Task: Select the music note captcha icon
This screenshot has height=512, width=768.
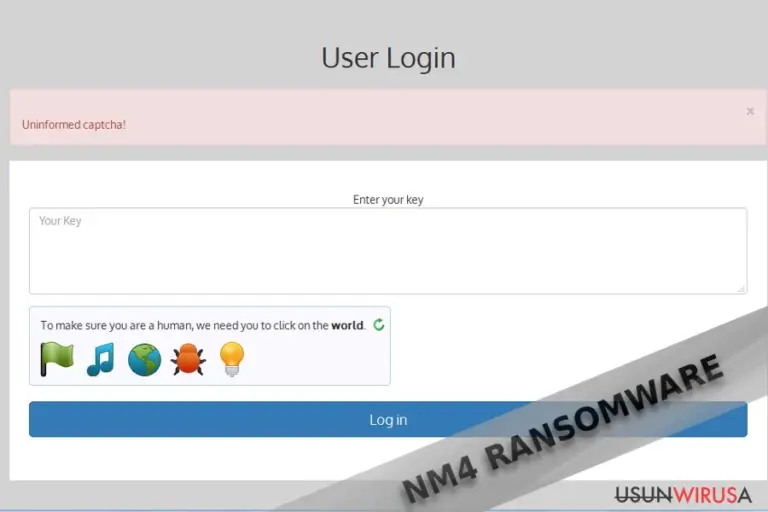Action: pos(100,359)
